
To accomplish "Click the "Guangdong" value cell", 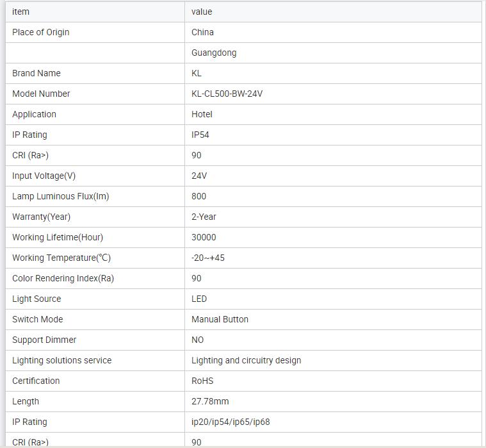I will point(214,53).
